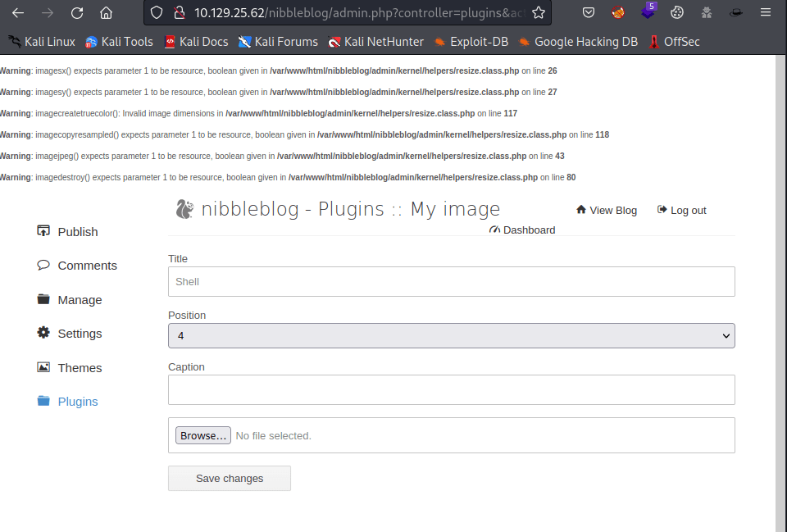The width and height of the screenshot is (787, 532).
Task: Click the Save changes button
Action: 229,478
